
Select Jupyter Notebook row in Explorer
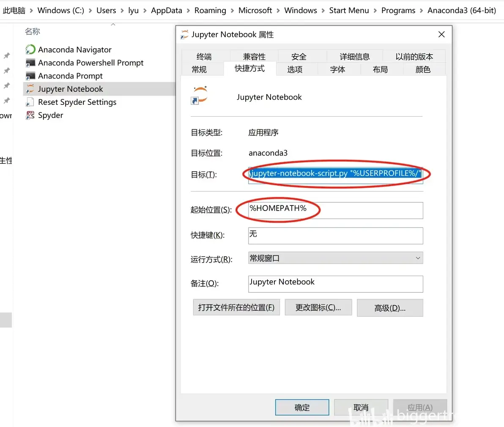click(99, 89)
